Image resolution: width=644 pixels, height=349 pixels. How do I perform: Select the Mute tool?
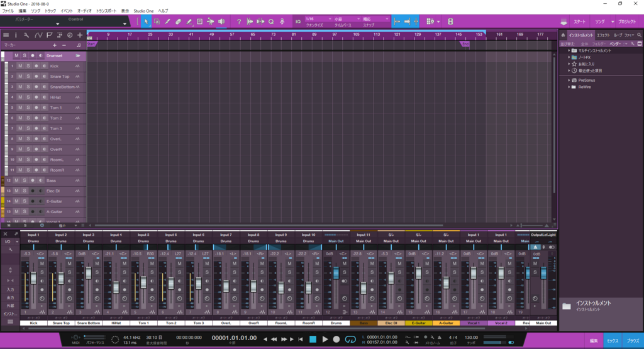coord(199,21)
